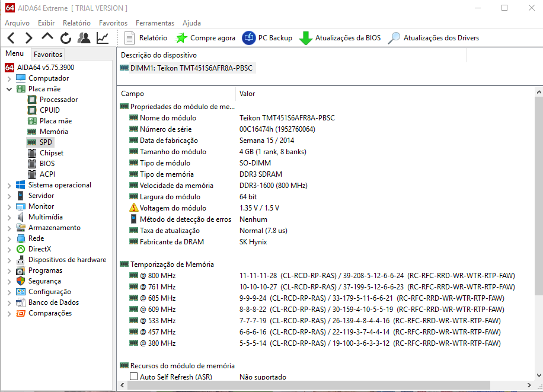The image size is (543, 392).
Task: Expand the Armazenamento tree node
Action: point(9,228)
